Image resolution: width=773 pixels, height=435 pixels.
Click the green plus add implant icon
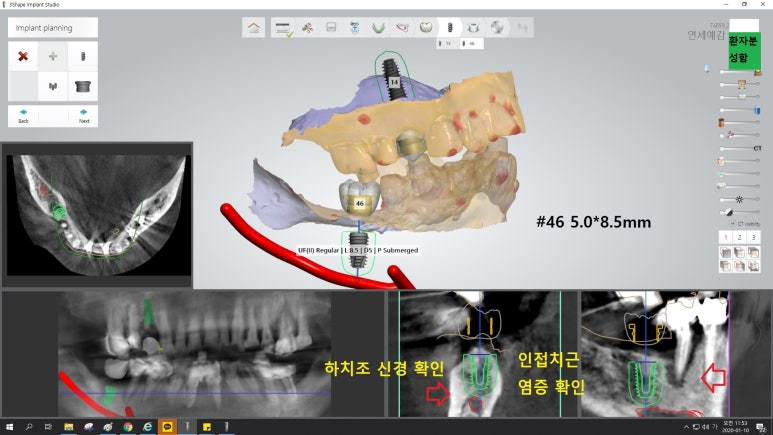53,56
